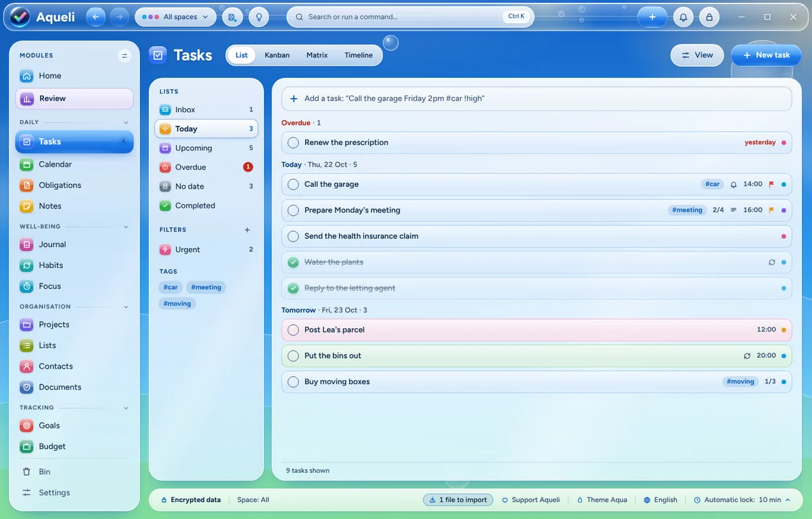Image resolution: width=812 pixels, height=519 pixels.
Task: Focus the Add a task input field
Action: click(x=537, y=99)
